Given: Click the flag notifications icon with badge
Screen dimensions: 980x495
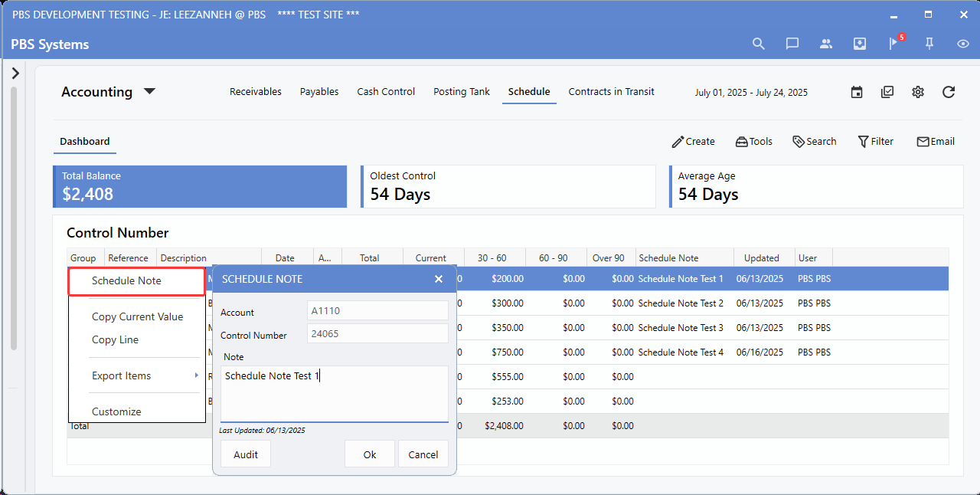Looking at the screenshot, I should [x=893, y=44].
